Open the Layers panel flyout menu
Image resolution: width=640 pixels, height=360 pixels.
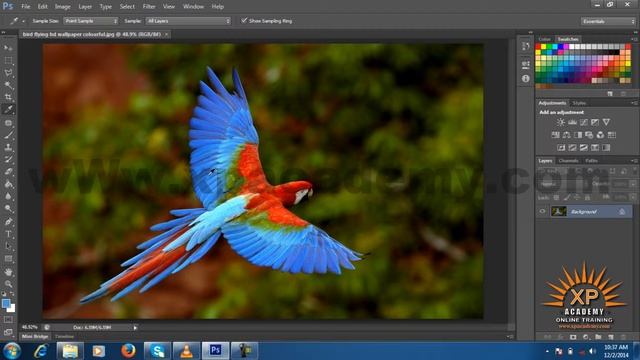634,161
